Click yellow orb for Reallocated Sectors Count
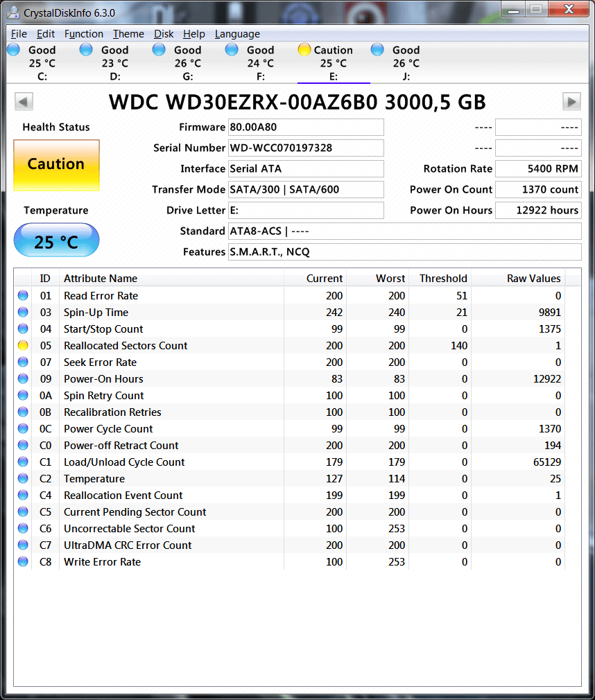The height and width of the screenshot is (700, 595). coord(23,346)
